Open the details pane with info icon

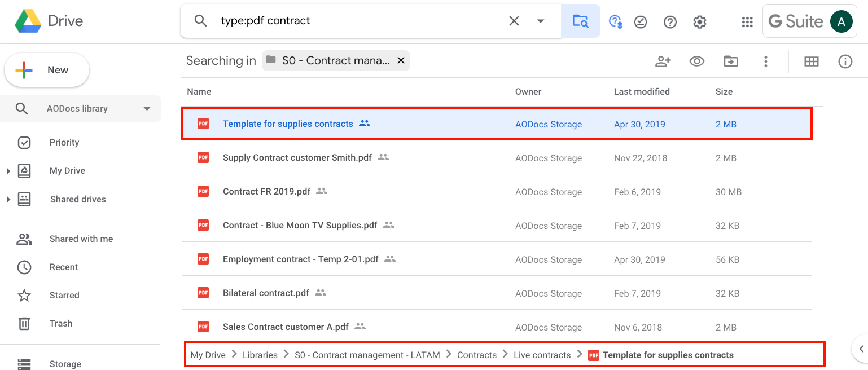tap(845, 61)
